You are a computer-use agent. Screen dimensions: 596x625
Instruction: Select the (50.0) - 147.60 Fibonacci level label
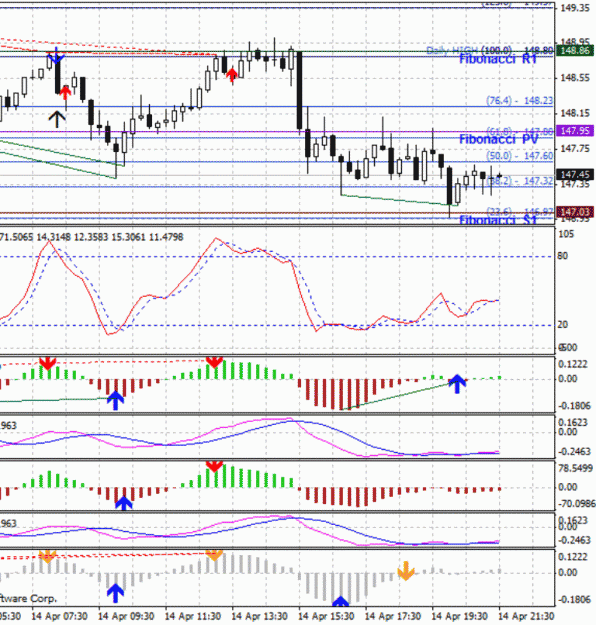point(519,156)
